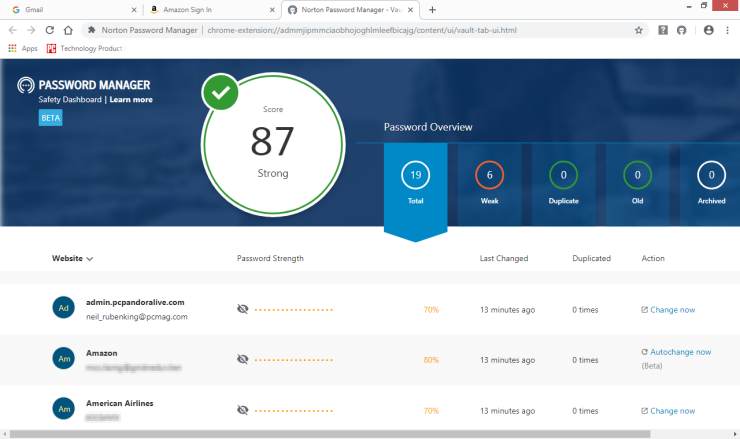Sort by Website column chevron

click(90, 259)
